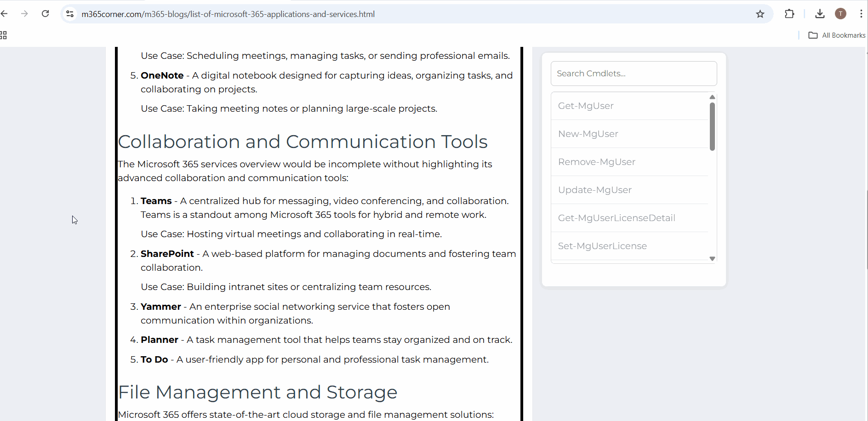Click the browser back arrow
The image size is (868, 421).
(4, 14)
